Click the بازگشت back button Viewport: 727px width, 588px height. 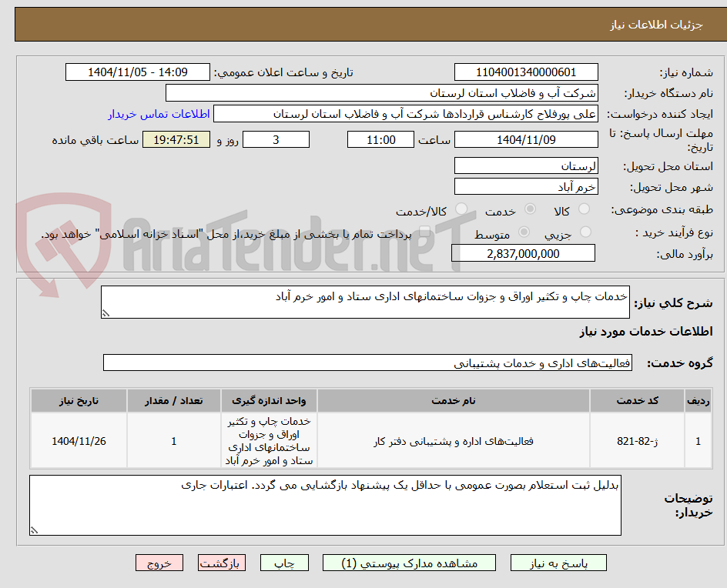pyautogui.click(x=222, y=563)
